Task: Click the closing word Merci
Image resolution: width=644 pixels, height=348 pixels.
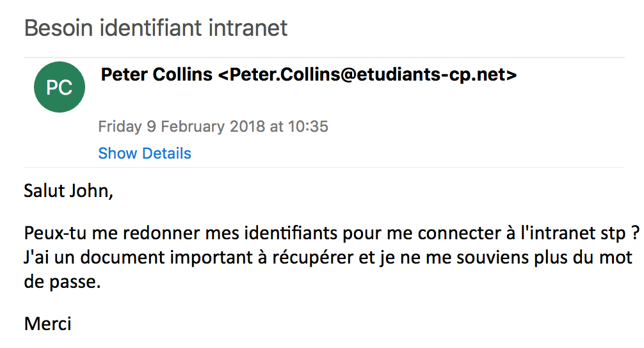Action: [x=47, y=323]
